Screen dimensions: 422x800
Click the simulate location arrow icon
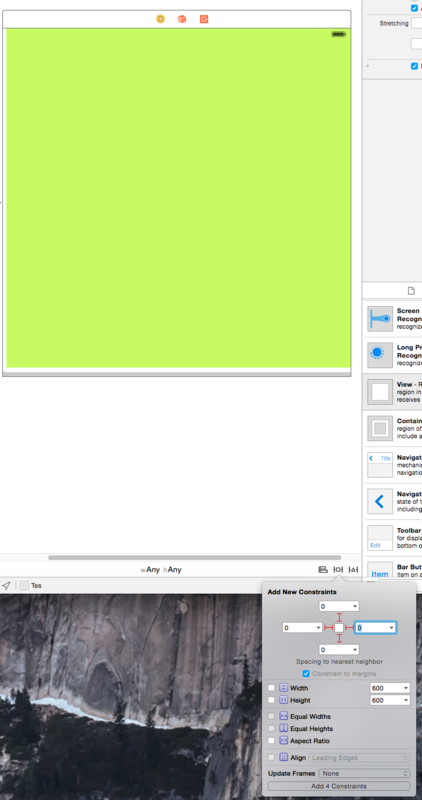(6, 586)
